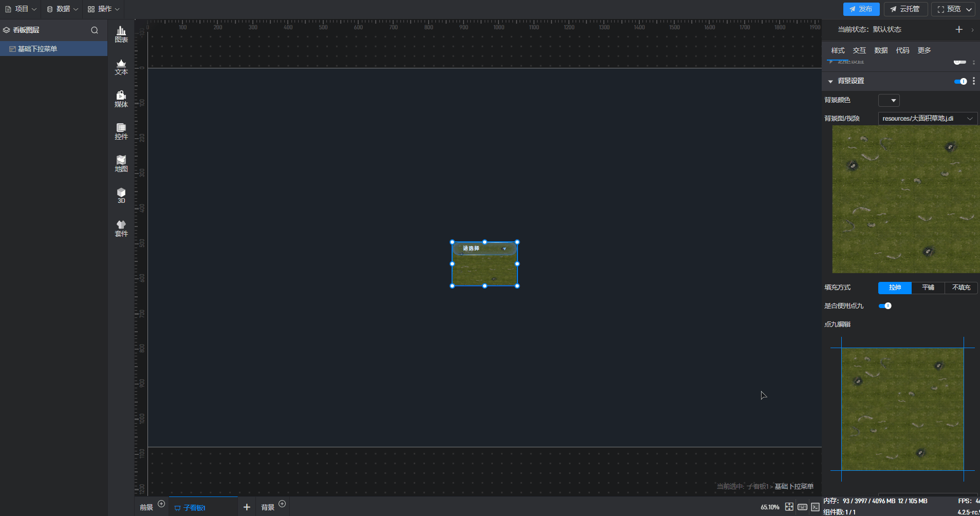Image resolution: width=980 pixels, height=516 pixels.
Task: Collapse the 背景设置 section arrow
Action: tap(830, 81)
